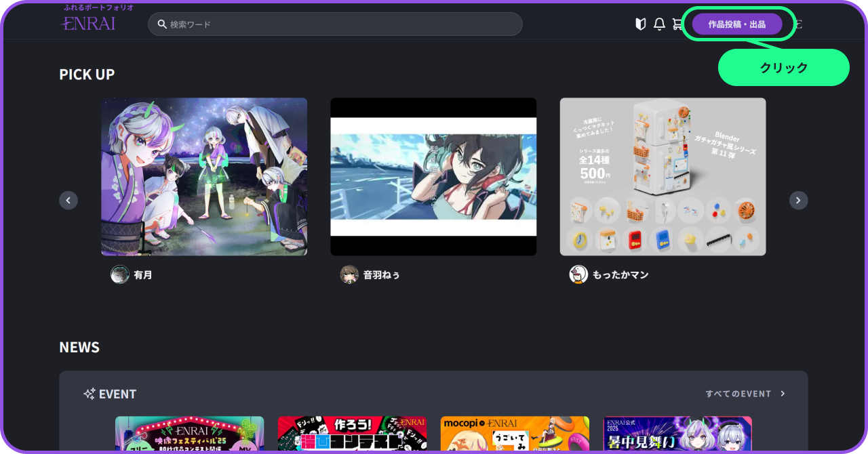Open the 音羽ねぅ widescreen anime artwork
Screen dimensions: 868x454
[x=433, y=177]
